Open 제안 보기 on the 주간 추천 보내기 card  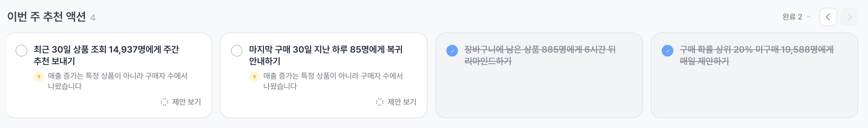(x=181, y=102)
